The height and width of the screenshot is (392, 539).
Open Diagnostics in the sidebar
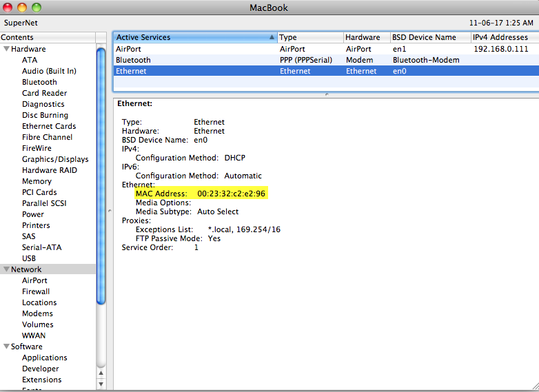click(x=43, y=104)
